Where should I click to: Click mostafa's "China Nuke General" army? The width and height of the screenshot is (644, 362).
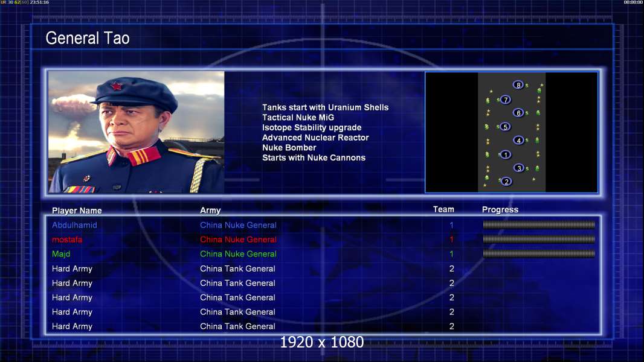tap(238, 240)
